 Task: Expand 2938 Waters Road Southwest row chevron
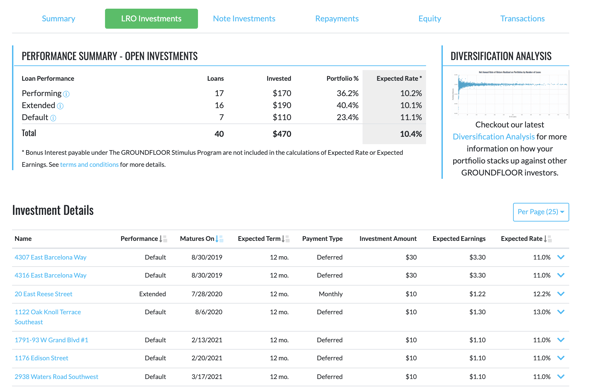coord(561,377)
